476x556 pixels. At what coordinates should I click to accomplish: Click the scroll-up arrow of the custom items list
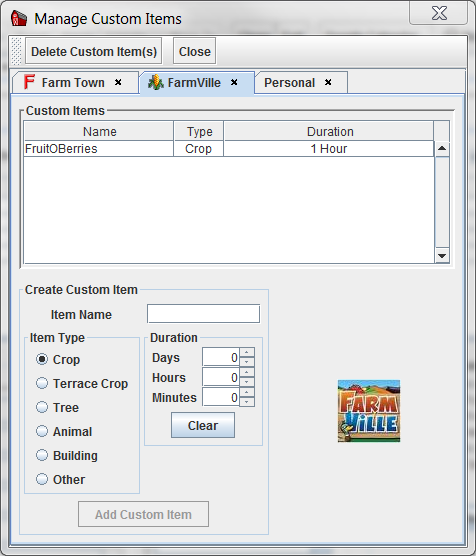tap(442, 148)
